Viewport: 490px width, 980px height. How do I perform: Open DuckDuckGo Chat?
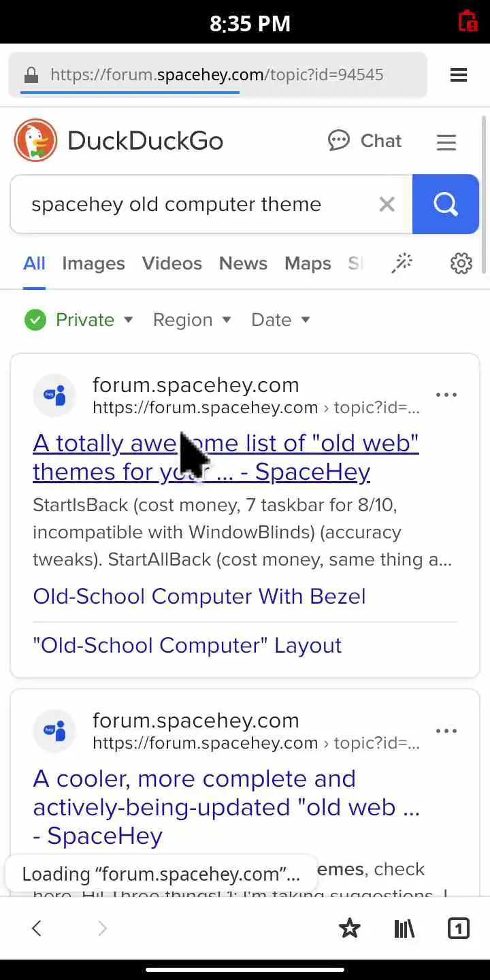tap(365, 141)
